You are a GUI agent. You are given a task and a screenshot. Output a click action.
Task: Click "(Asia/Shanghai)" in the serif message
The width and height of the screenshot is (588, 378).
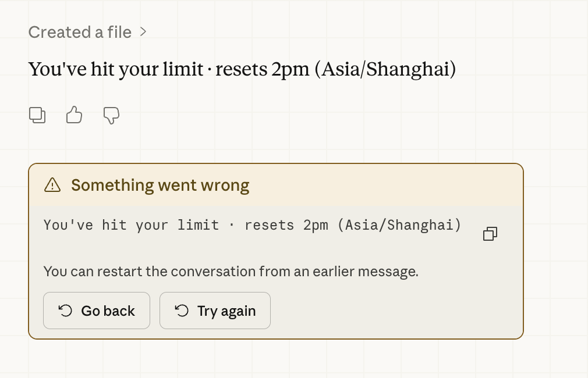pyautogui.click(x=385, y=69)
